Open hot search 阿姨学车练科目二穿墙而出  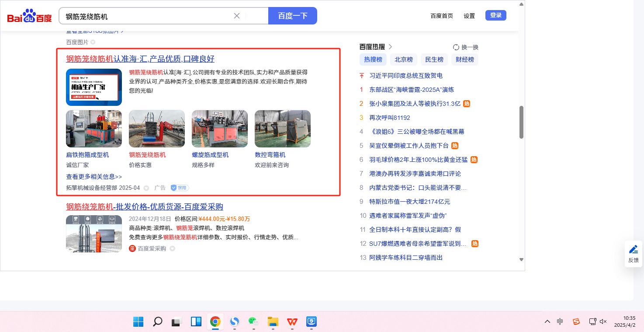pos(406,258)
